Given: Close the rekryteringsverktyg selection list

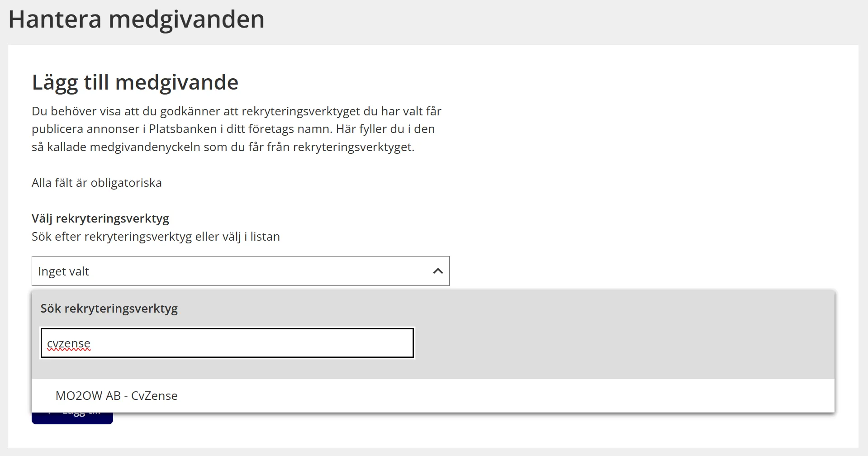Looking at the screenshot, I should click(437, 271).
